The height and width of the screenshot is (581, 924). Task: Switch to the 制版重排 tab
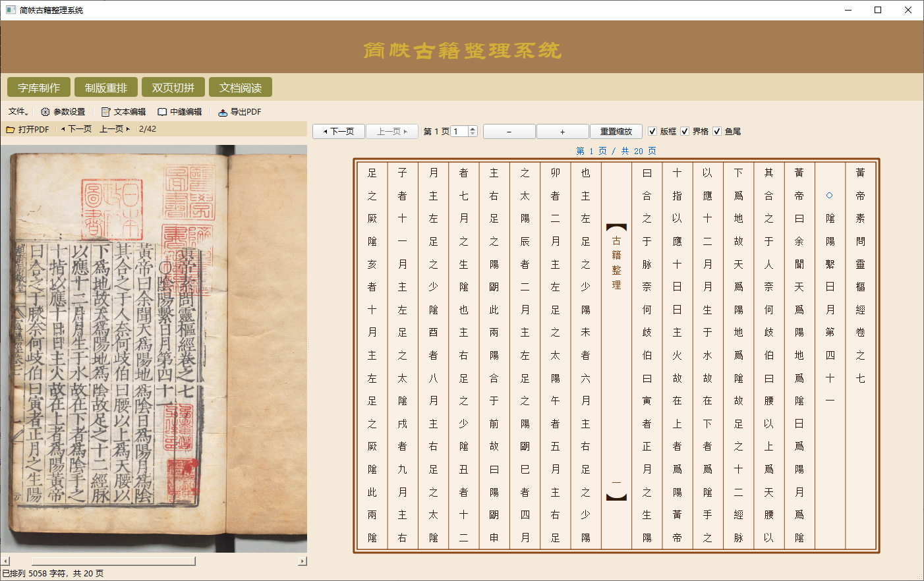click(106, 88)
